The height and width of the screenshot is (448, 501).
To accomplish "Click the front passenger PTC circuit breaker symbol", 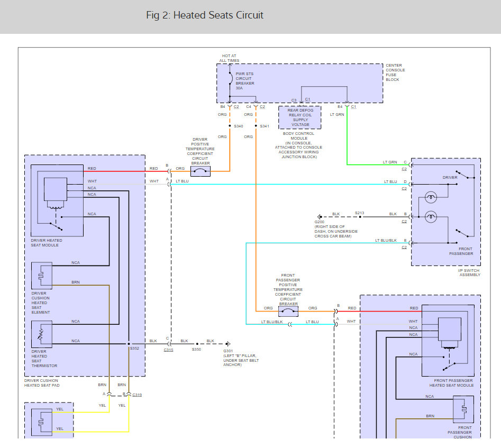I will click(x=288, y=311).
